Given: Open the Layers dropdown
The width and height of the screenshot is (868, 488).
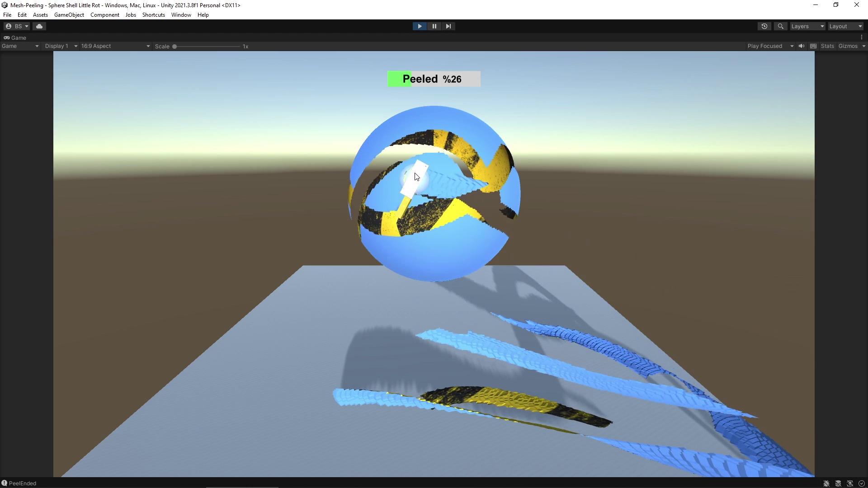Looking at the screenshot, I should pos(807,26).
